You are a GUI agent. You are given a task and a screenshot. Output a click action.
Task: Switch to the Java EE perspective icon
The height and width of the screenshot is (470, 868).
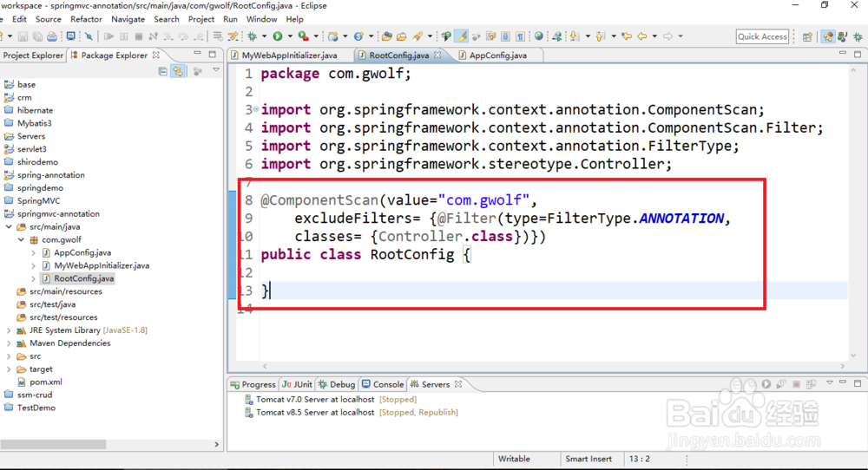point(827,36)
